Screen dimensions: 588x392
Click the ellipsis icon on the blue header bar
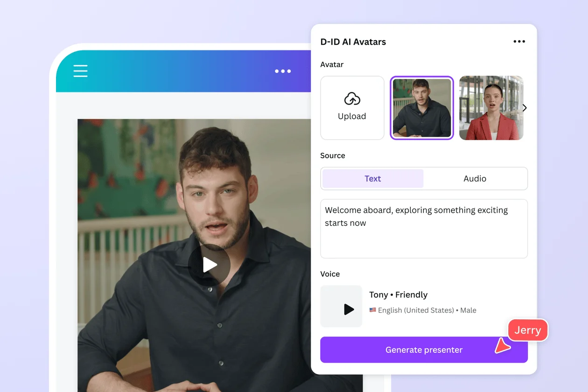[283, 71]
